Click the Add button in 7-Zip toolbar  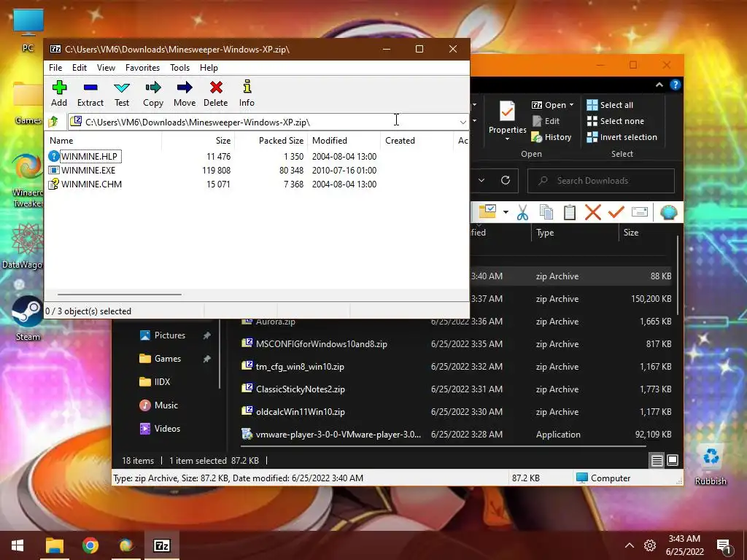59,93
